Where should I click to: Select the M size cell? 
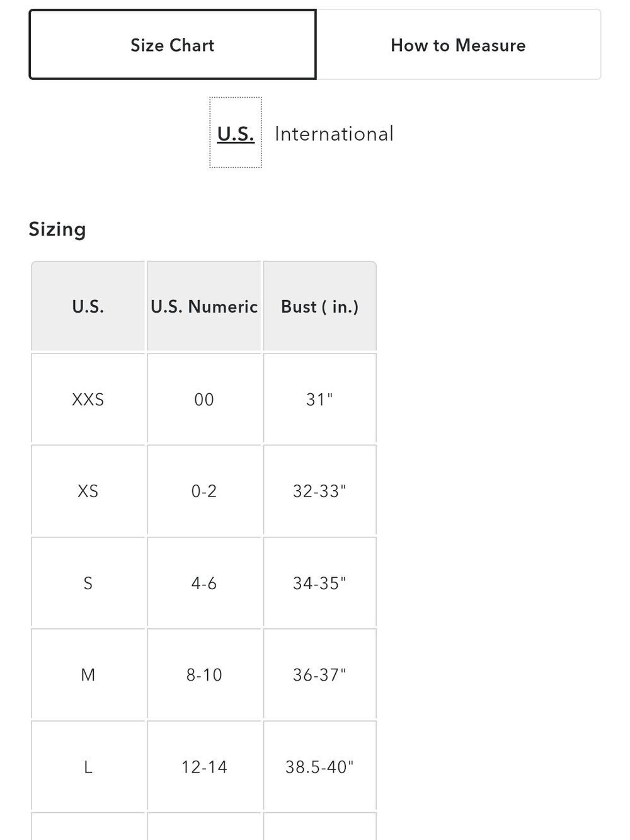pyautogui.click(x=88, y=674)
